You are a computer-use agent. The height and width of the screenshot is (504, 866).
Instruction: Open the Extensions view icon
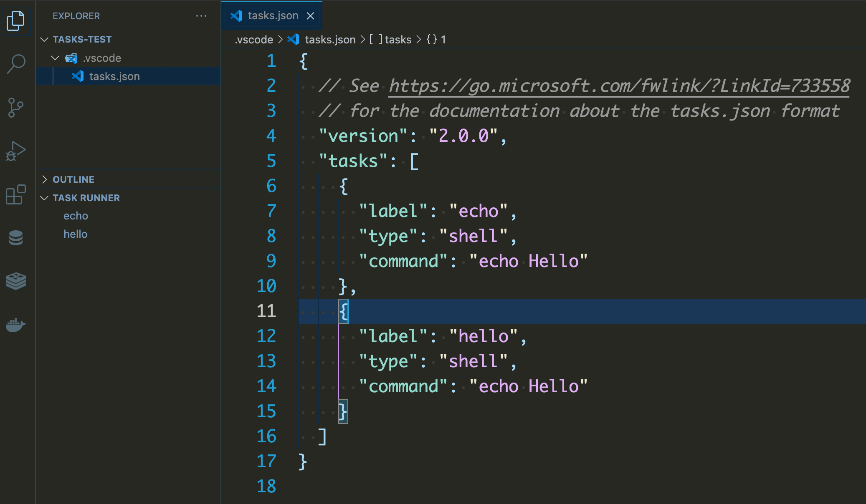point(16,194)
